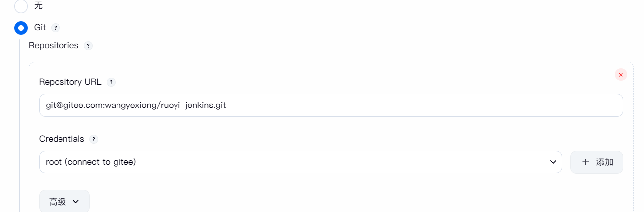The height and width of the screenshot is (212, 644).
Task: Click the 无 option label text
Action: (38, 6)
